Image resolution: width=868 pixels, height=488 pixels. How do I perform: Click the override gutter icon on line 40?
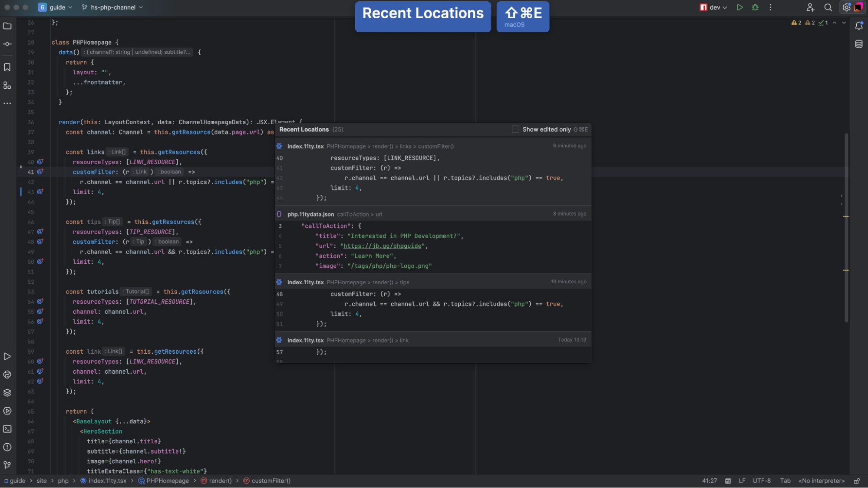[x=40, y=162]
